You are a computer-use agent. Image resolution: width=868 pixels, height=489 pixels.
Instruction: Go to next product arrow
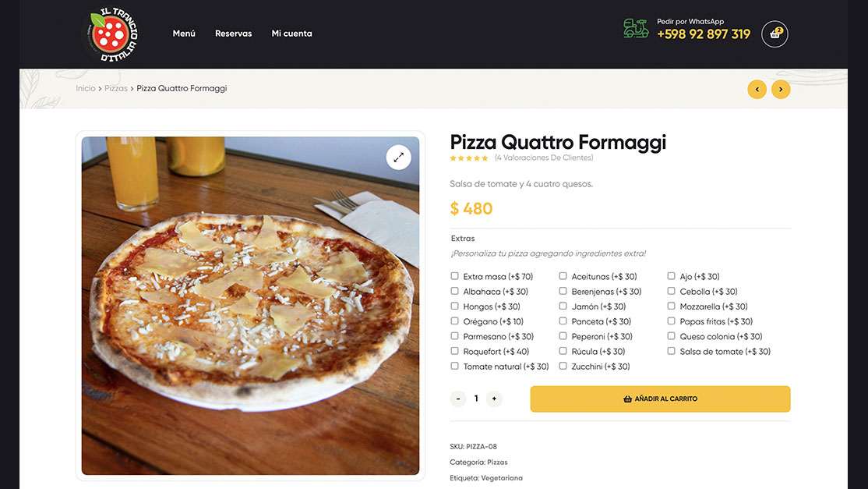[x=781, y=89]
